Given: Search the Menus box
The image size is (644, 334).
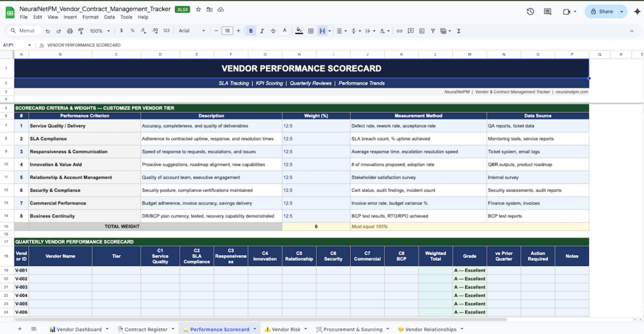Looking at the screenshot, I should (x=24, y=31).
